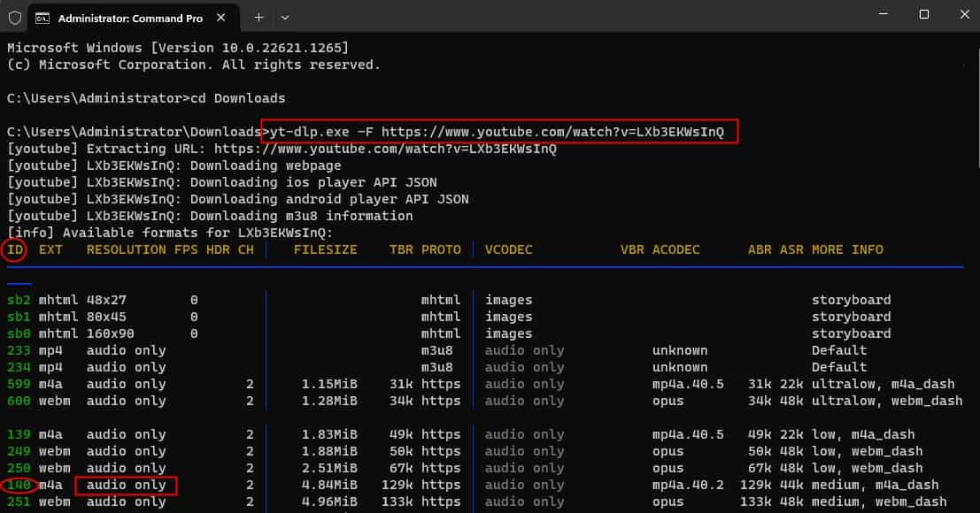Screen dimensions: 980x513
Task: Click the circled ID column header
Action: 15,249
